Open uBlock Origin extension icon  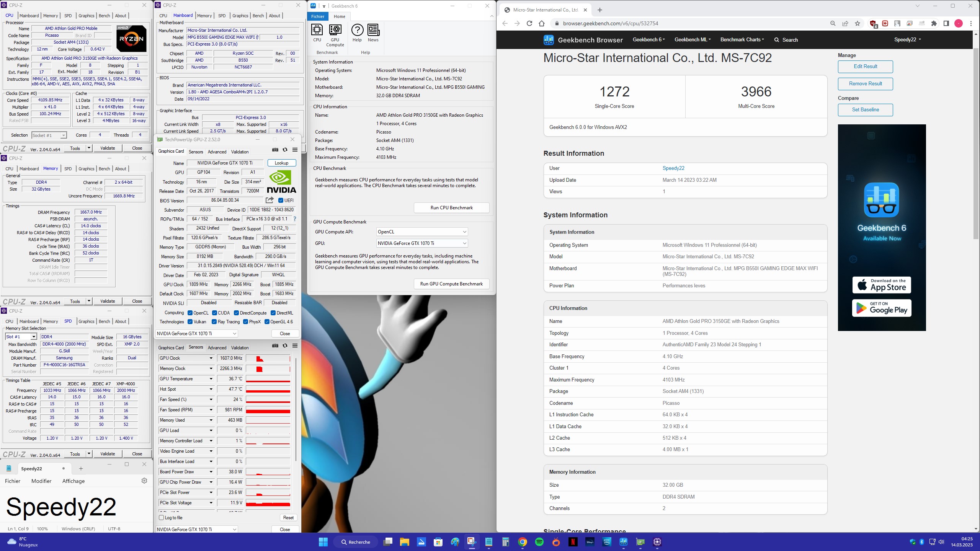(x=874, y=24)
